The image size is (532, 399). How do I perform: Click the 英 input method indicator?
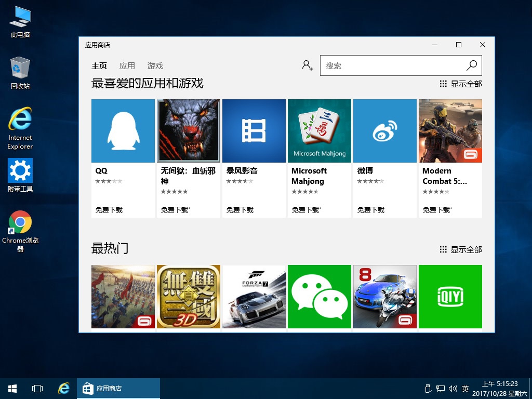[x=465, y=389]
